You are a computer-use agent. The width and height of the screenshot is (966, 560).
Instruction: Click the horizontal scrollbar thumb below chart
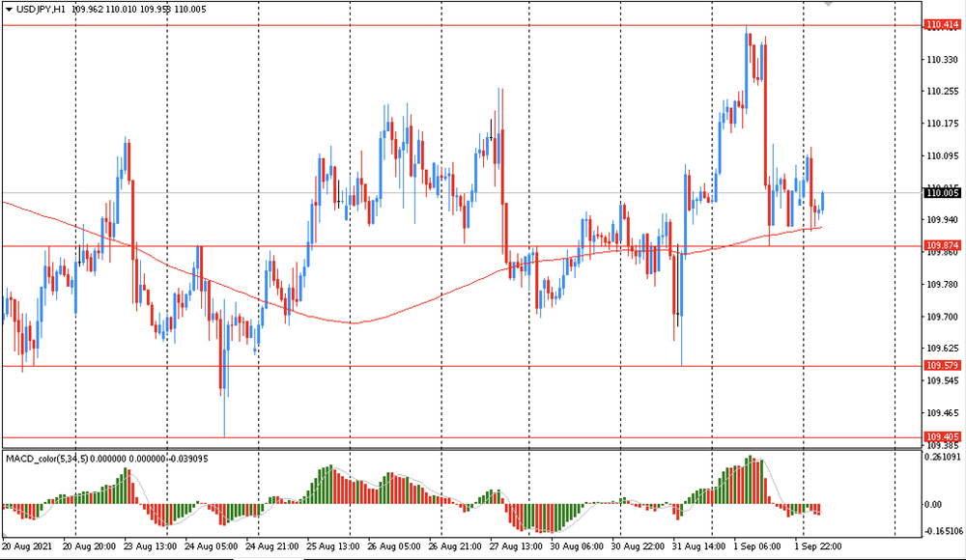[x=269, y=559]
